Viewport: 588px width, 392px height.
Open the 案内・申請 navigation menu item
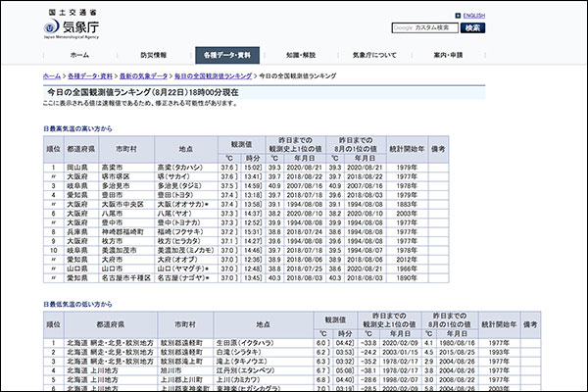pos(450,55)
